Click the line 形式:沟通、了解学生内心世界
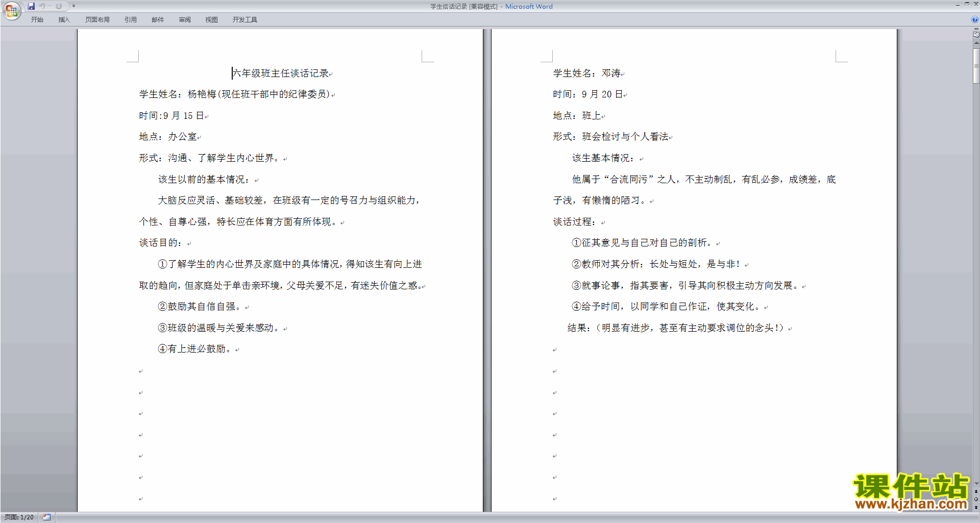This screenshot has height=523, width=980. click(210, 158)
